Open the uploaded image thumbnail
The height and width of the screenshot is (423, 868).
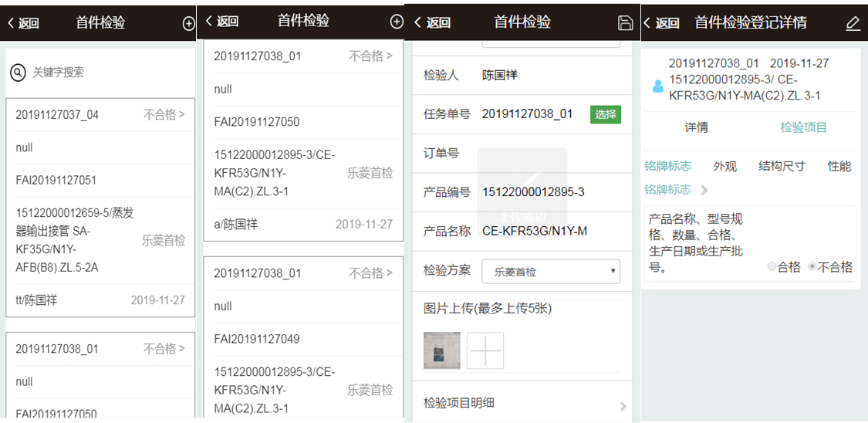[x=442, y=351]
